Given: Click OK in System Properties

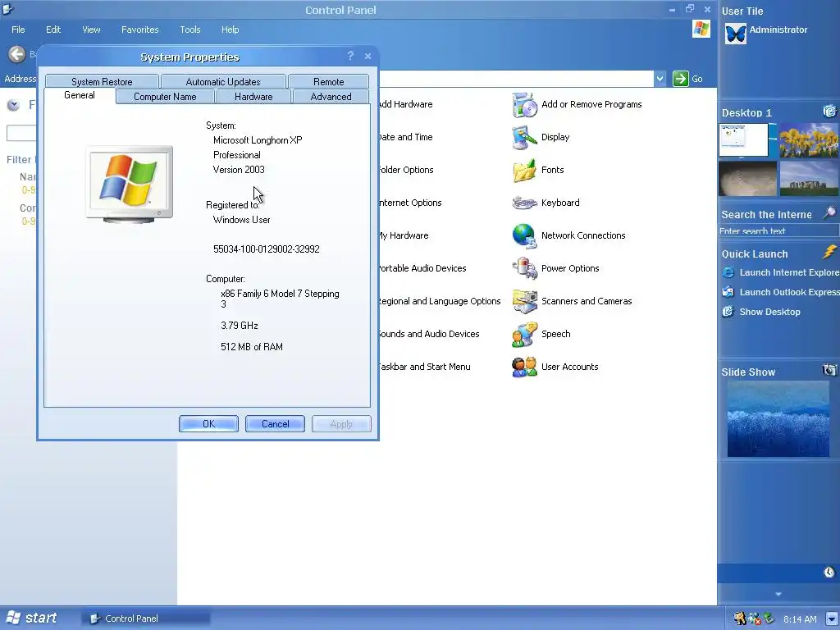Looking at the screenshot, I should [208, 424].
